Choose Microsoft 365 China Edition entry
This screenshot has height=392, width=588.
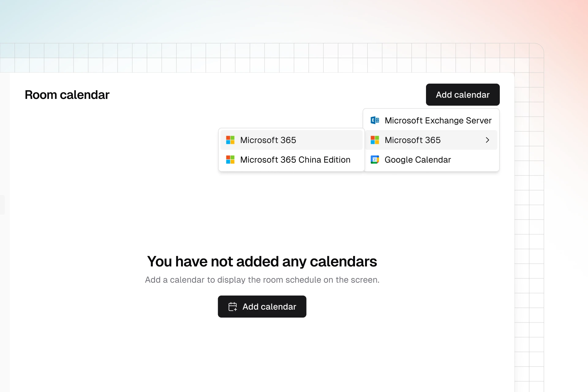(295, 160)
